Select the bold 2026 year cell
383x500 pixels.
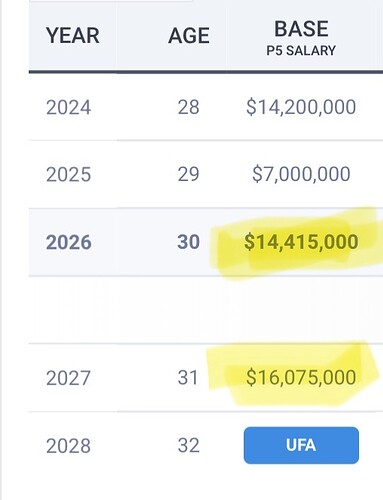point(68,242)
